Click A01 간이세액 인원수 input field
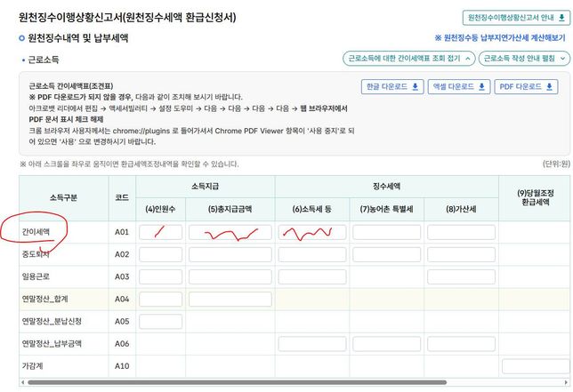The height and width of the screenshot is (392, 573). [x=160, y=232]
